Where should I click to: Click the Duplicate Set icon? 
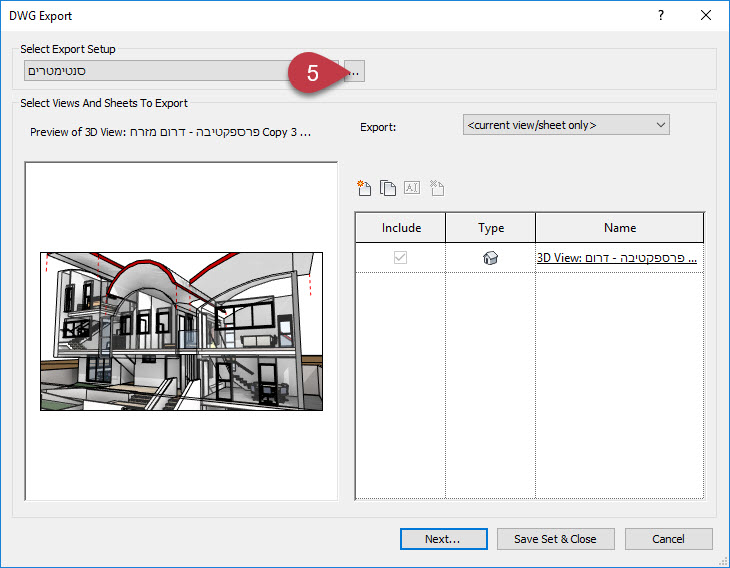point(388,188)
